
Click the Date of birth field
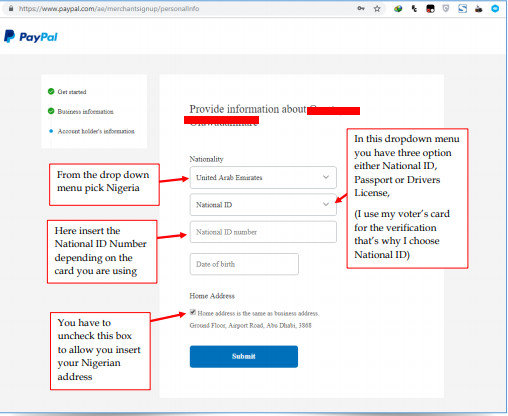coord(244,264)
